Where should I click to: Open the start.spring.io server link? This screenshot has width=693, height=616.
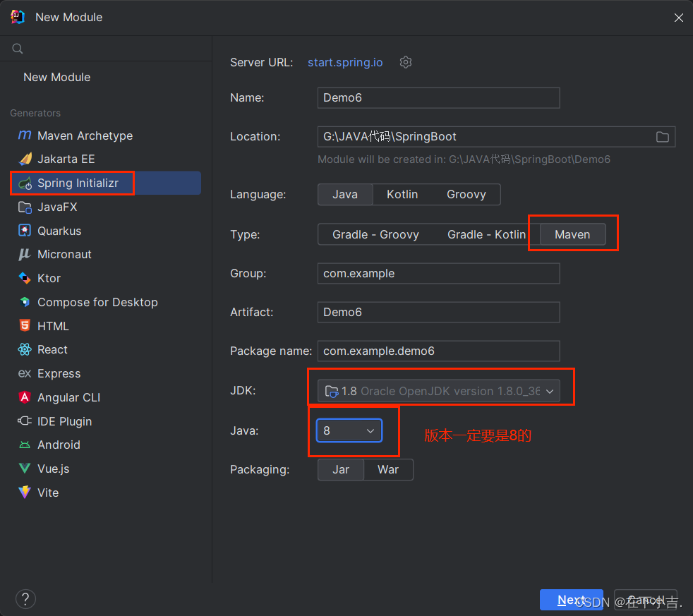[345, 62]
